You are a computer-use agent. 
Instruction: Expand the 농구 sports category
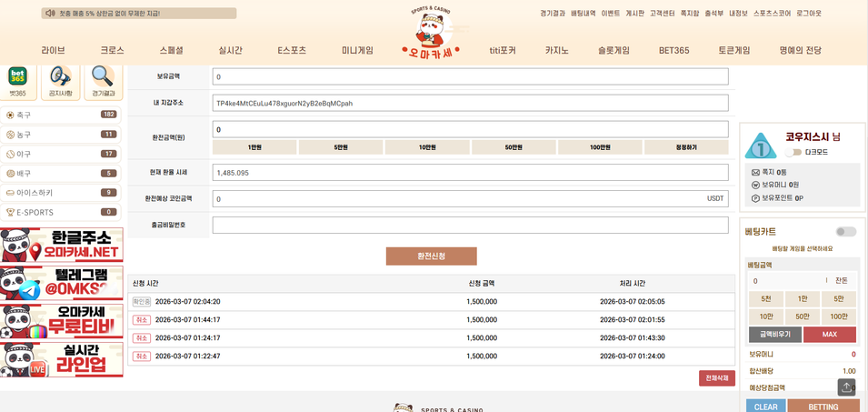tap(62, 135)
